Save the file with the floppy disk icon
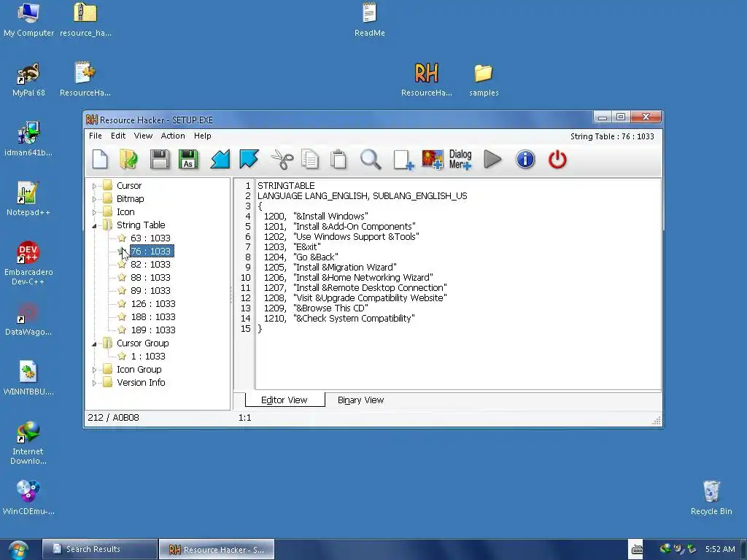747x560 pixels. click(160, 159)
